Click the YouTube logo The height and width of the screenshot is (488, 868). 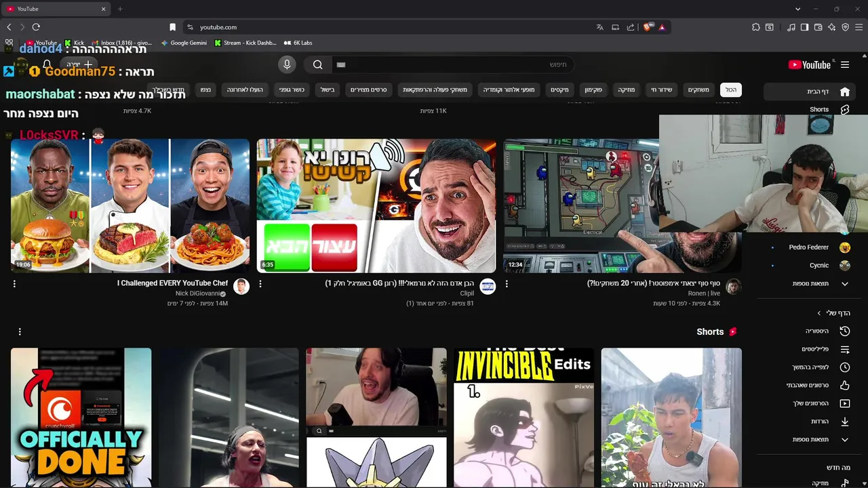tap(809, 65)
